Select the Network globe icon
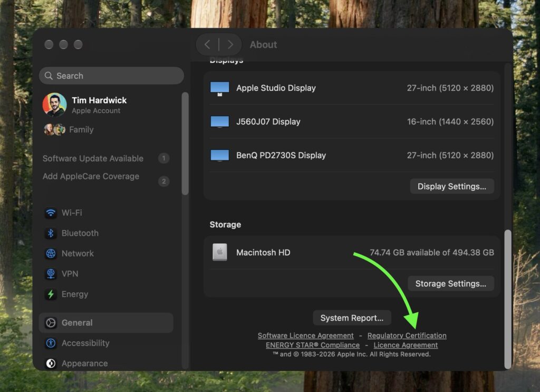 51,254
